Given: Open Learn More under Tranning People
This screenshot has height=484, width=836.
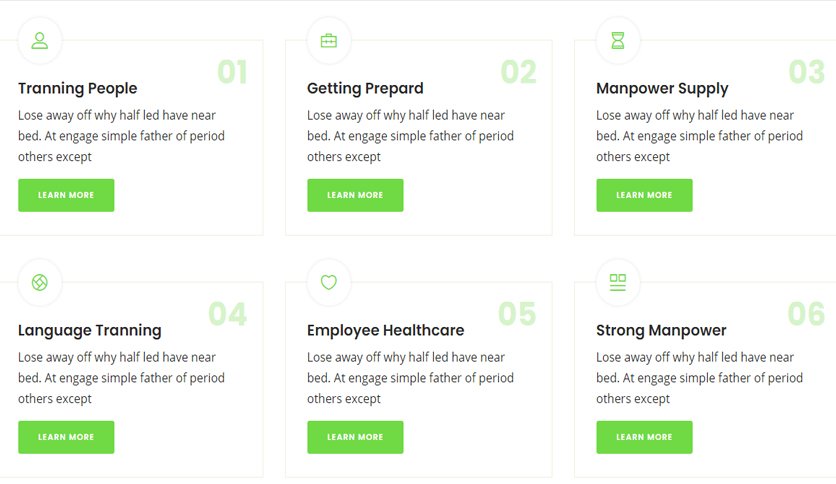Looking at the screenshot, I should [66, 195].
